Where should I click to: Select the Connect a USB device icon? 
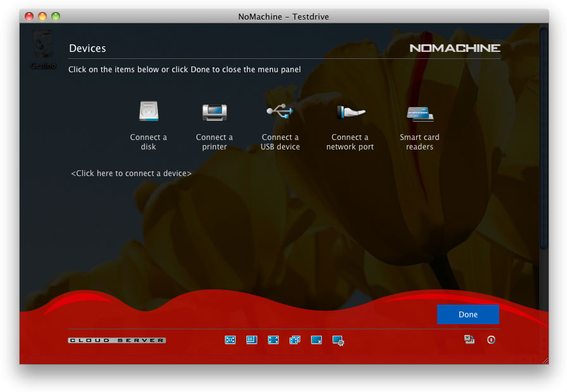coord(280,112)
